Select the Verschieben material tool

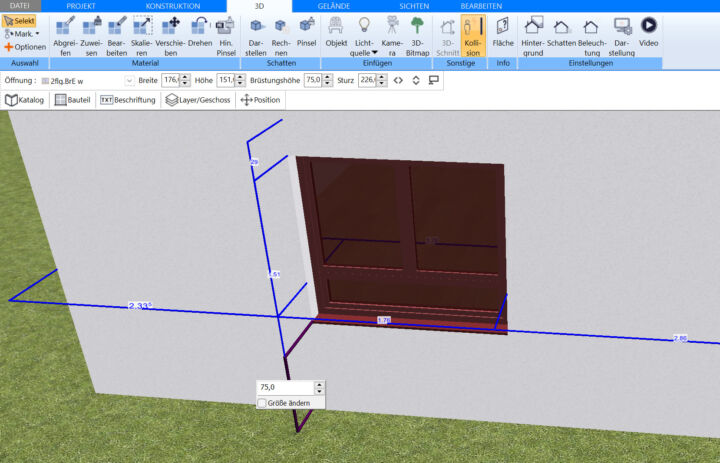tap(170, 36)
